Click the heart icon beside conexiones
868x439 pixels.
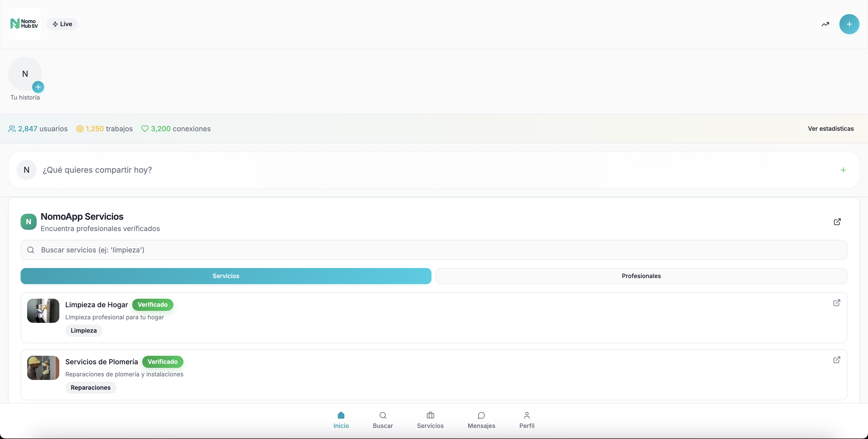click(145, 129)
